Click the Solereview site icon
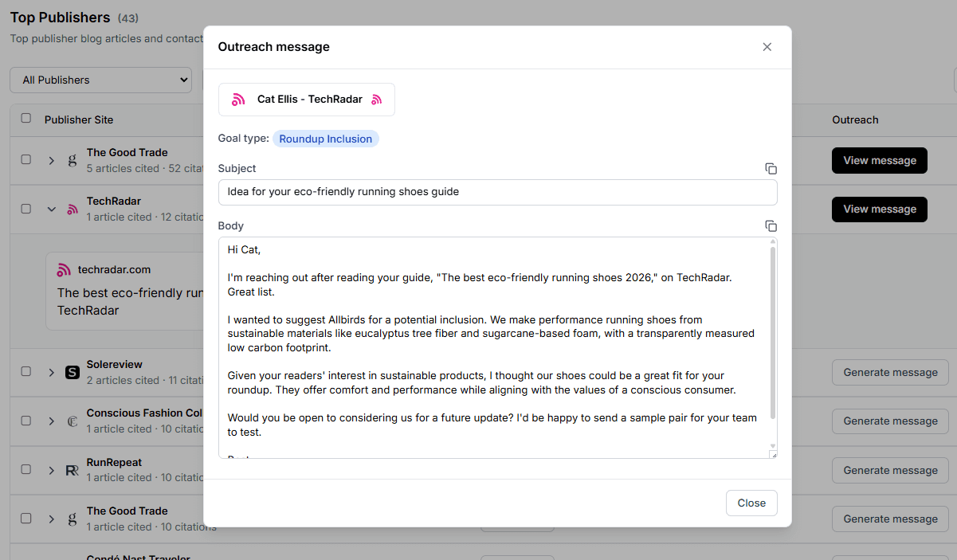Image resolution: width=957 pixels, height=560 pixels. (72, 371)
